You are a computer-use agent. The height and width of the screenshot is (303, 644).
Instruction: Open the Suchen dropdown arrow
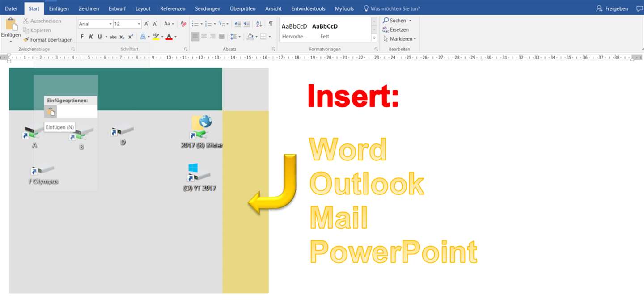pos(410,21)
